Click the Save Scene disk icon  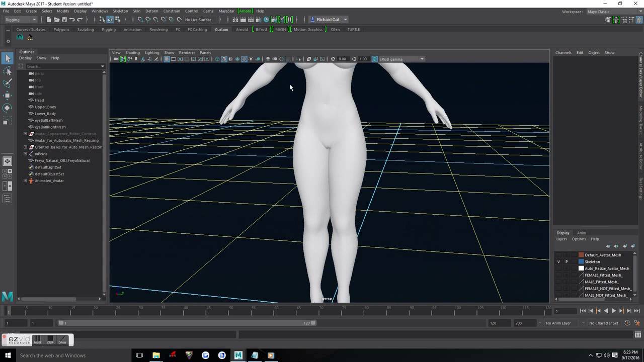(x=64, y=20)
